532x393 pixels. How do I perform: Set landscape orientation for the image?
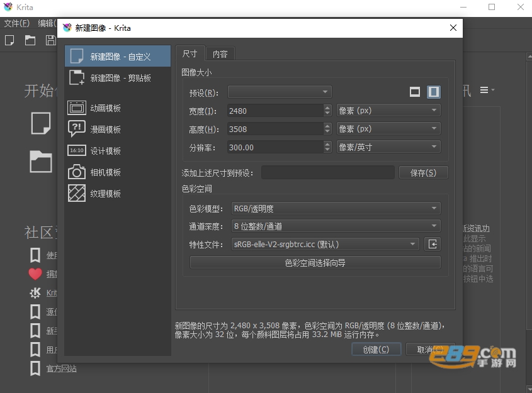coord(415,92)
